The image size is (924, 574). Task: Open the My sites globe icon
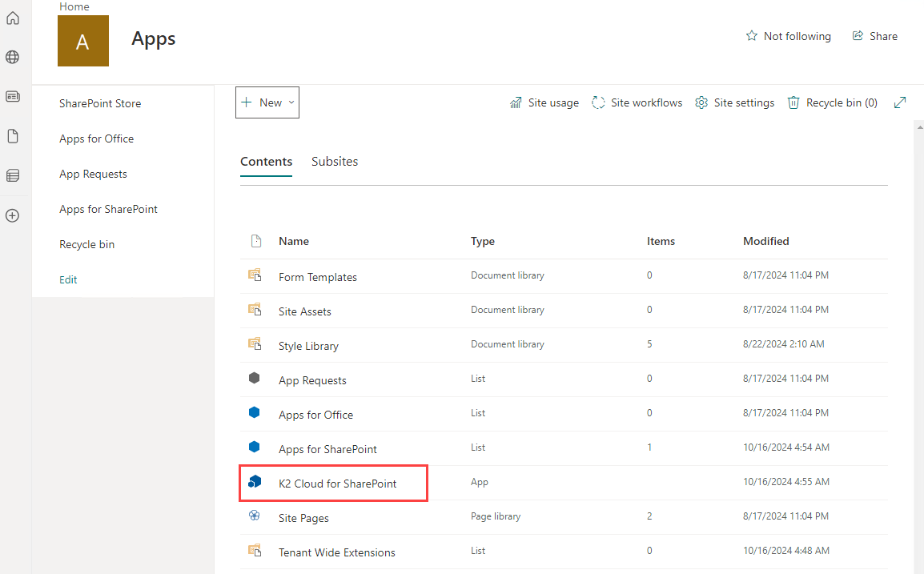[x=12, y=57]
